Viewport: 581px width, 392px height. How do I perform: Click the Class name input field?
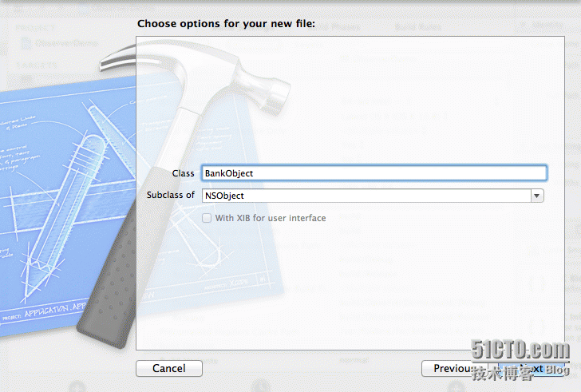click(373, 173)
